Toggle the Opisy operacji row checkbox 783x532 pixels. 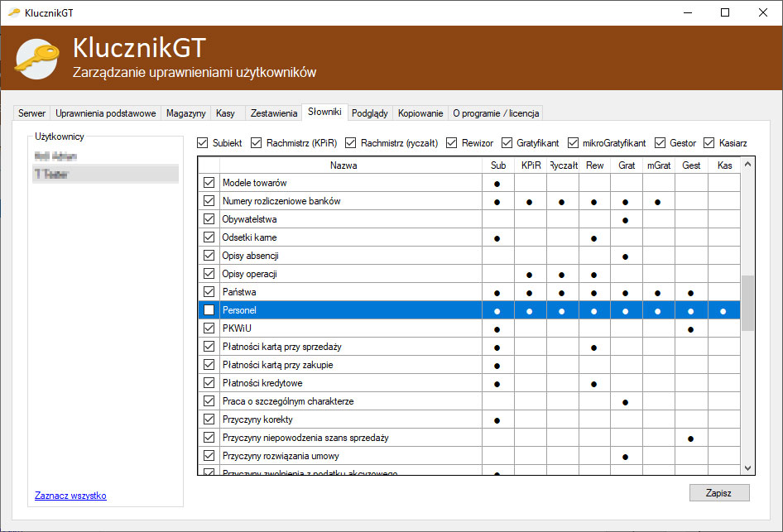pyautogui.click(x=209, y=274)
